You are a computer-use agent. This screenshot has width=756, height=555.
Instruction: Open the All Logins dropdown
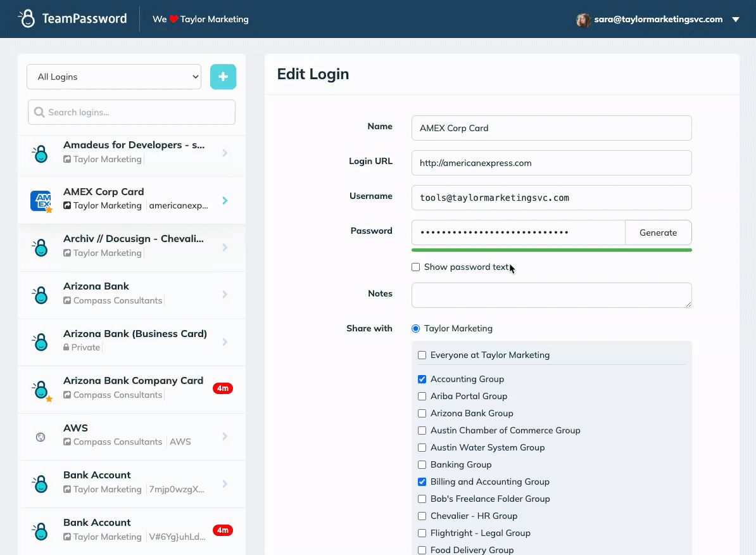[114, 77]
